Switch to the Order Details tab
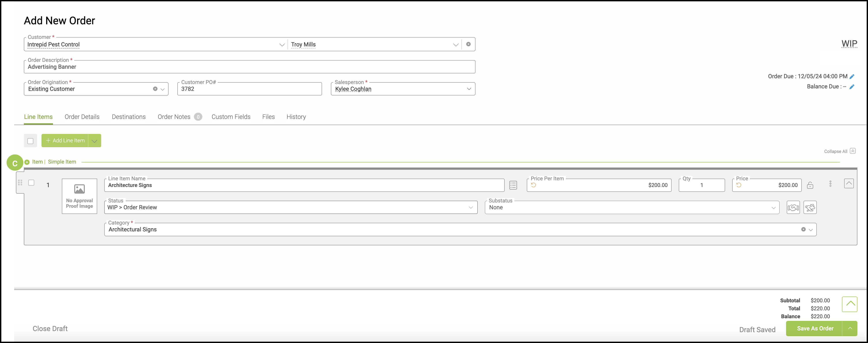 tap(82, 117)
